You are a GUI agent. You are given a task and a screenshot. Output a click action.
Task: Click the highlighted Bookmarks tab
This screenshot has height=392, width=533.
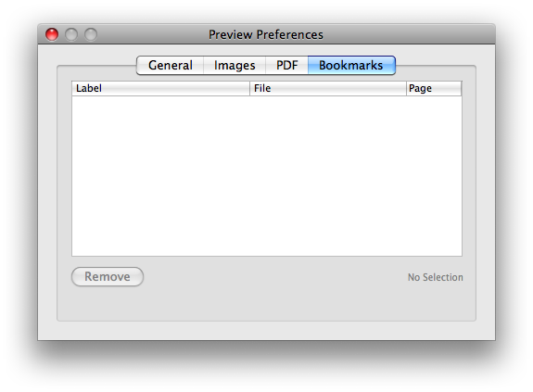351,65
